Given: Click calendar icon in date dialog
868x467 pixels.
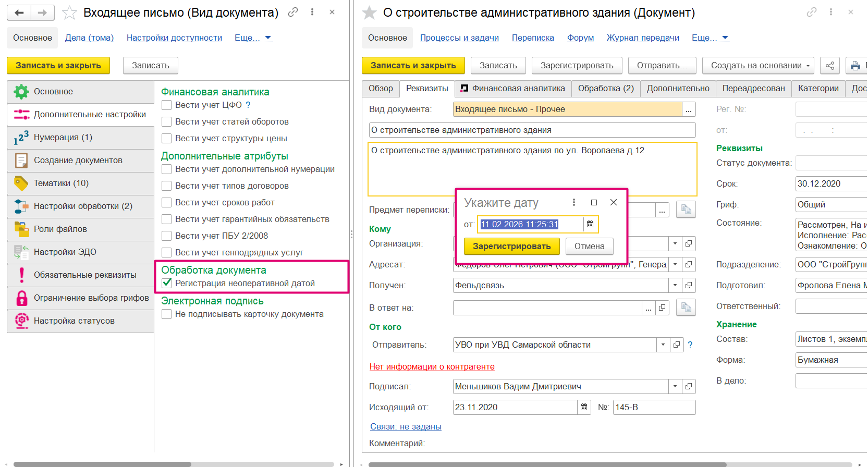Looking at the screenshot, I should click(x=590, y=224).
